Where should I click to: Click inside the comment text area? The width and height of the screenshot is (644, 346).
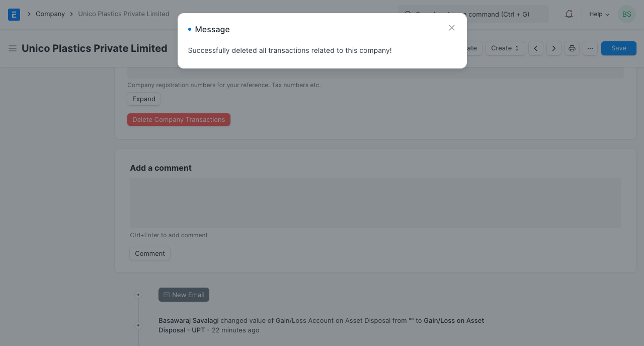[x=375, y=203]
